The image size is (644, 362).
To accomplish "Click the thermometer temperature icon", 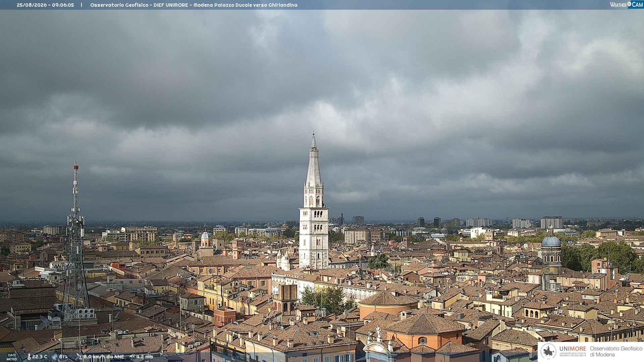I will coord(29,357).
